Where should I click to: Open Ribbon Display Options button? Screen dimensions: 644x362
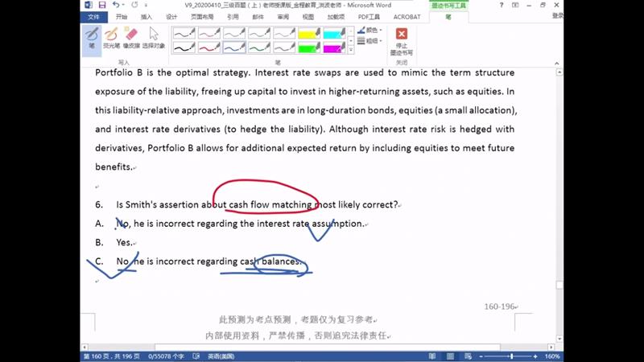pyautogui.click(x=515, y=5)
